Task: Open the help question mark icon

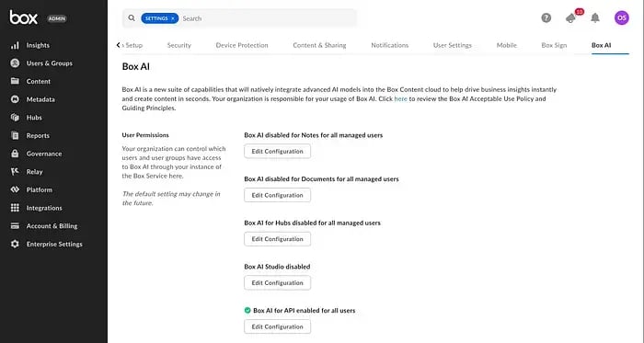Action: [x=546, y=17]
